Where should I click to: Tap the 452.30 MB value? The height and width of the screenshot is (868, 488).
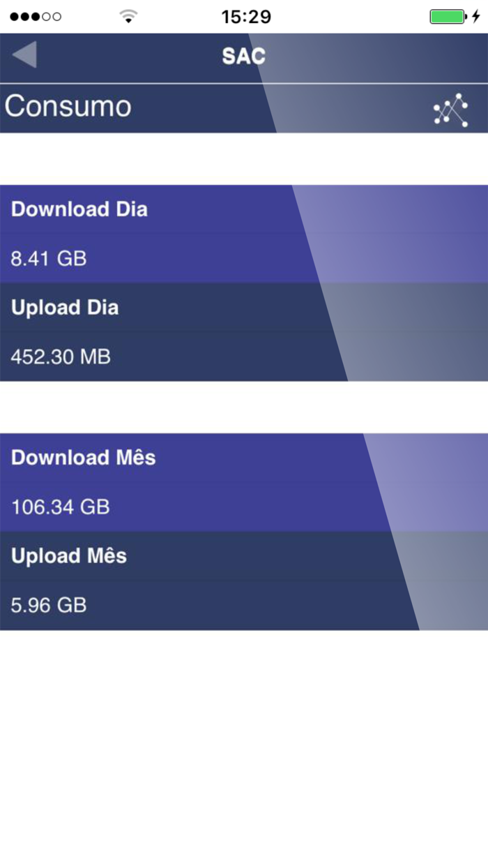point(61,357)
